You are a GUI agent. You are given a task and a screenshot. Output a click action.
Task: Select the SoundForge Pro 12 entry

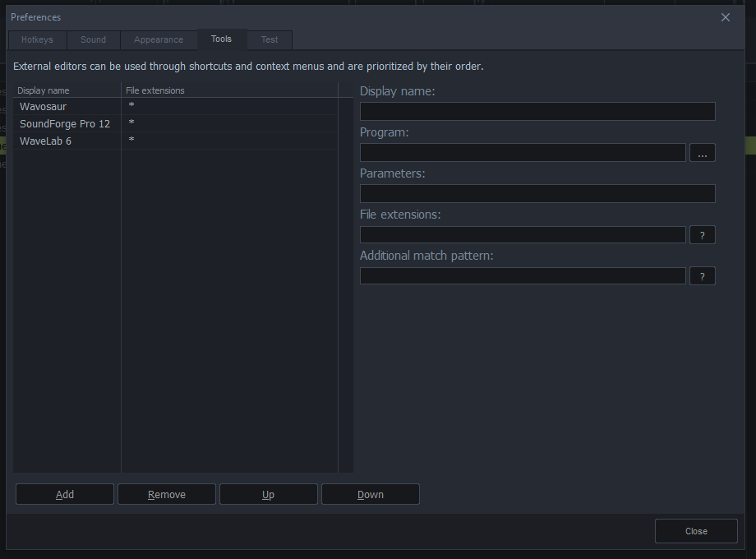65,123
